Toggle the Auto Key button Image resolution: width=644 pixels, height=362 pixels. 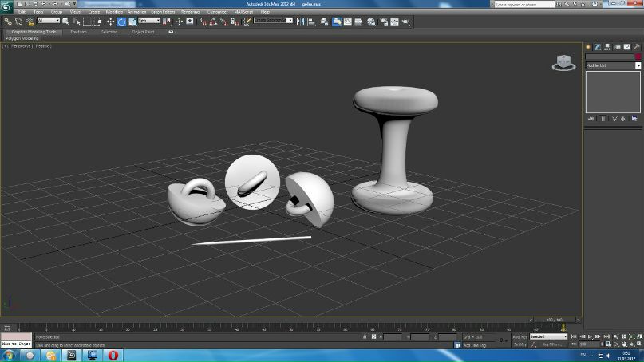[x=520, y=337]
